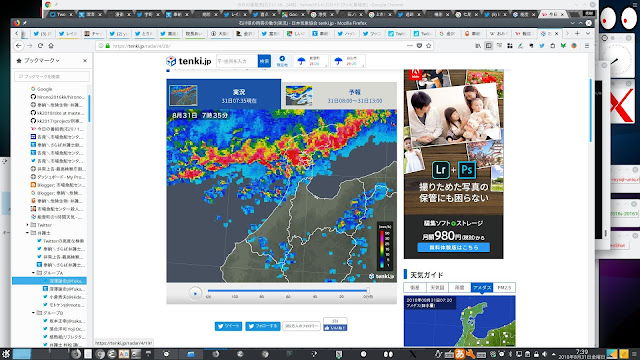Screen dimensions: 640x360
Task: Click the Twitter bird extension icon in toolbar
Action: tap(542, 46)
